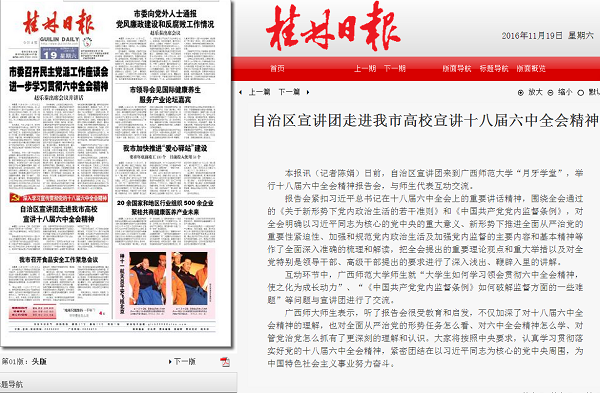This screenshot has width=600, height=393.
Task: Click the right arrow after 下一篇
Action: [x=308, y=92]
